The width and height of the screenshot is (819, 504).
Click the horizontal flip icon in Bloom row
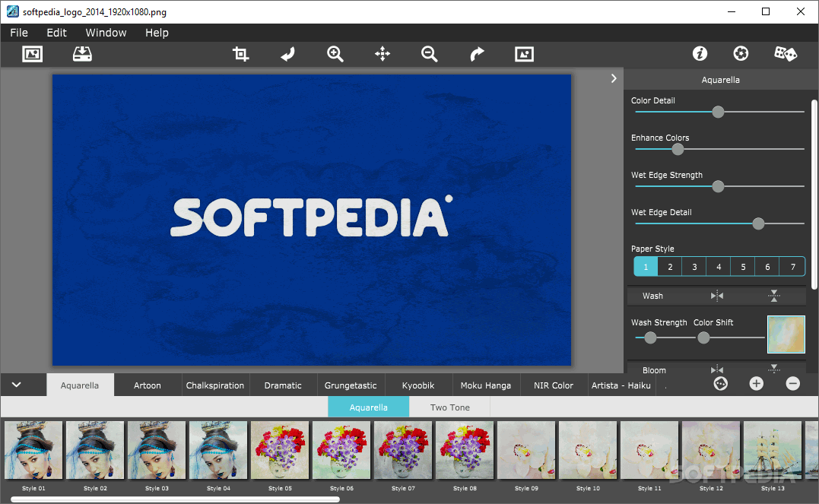tap(717, 369)
